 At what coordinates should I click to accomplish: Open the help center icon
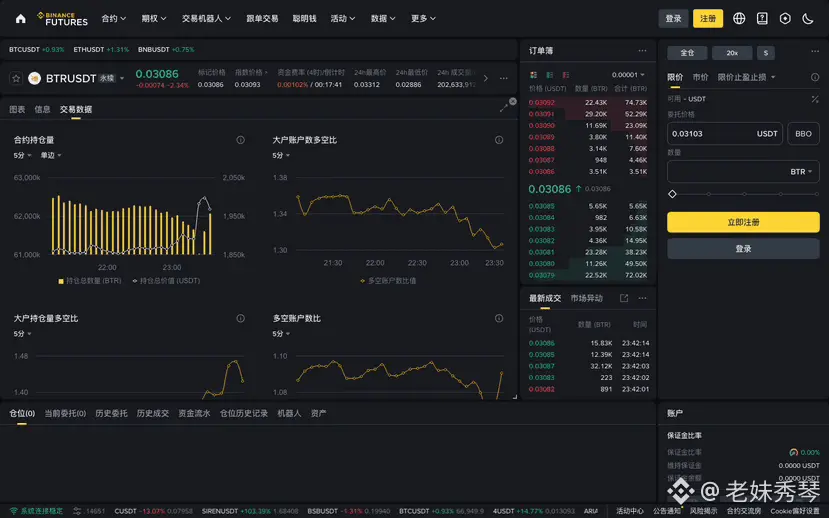coord(762,18)
